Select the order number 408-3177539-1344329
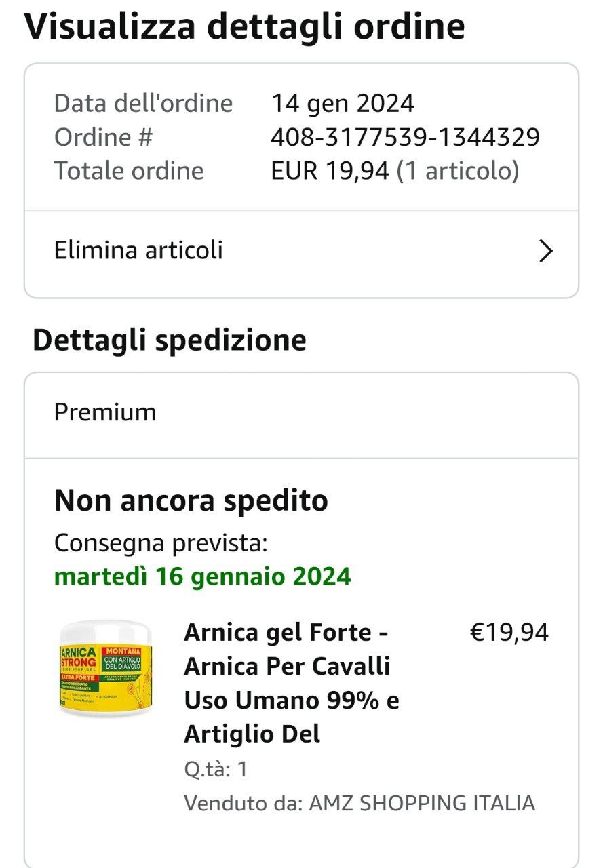Image resolution: width=603 pixels, height=868 pixels. pos(405,138)
